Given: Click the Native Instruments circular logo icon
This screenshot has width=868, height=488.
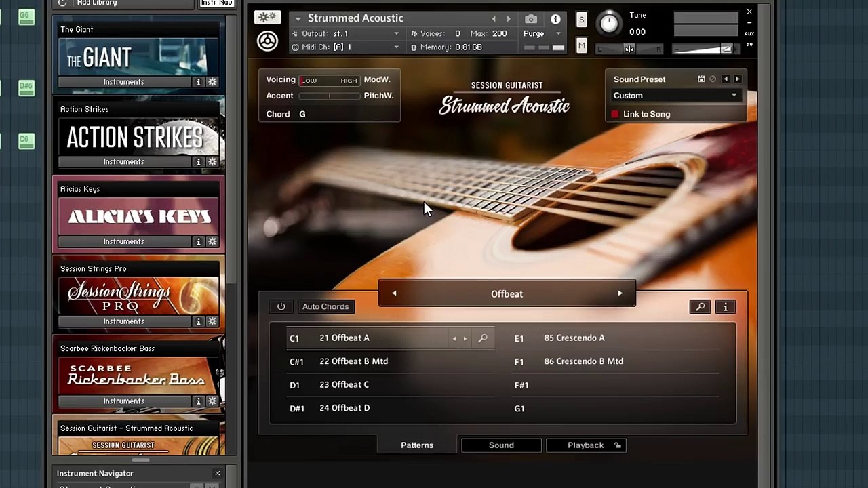Looking at the screenshot, I should click(x=267, y=41).
